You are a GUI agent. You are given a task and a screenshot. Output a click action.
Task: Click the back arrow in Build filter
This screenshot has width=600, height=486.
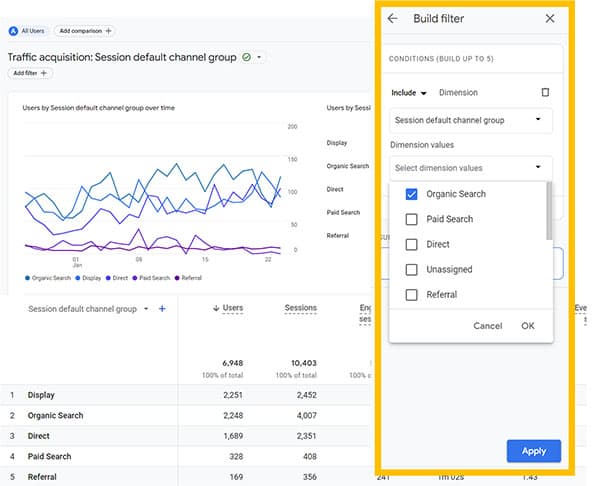coord(393,18)
